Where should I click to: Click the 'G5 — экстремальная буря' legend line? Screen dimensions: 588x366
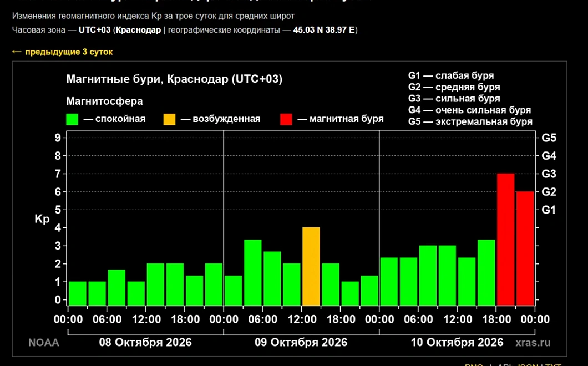(x=470, y=122)
